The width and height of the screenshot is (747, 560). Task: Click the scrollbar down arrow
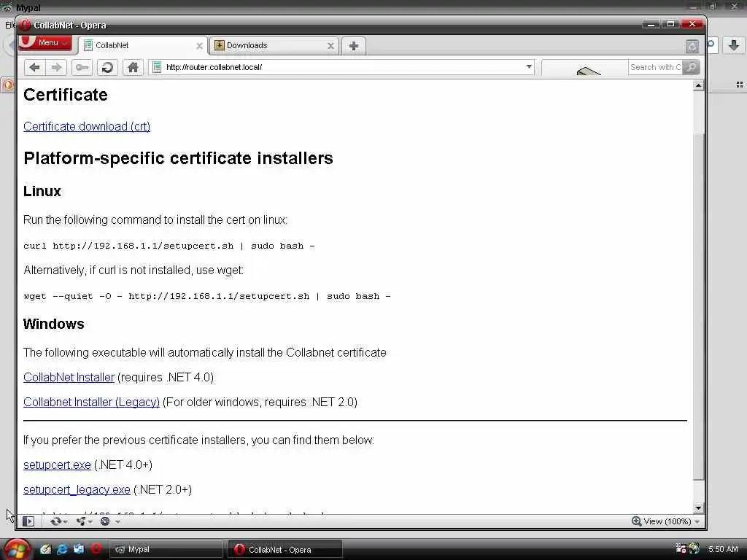tap(698, 508)
